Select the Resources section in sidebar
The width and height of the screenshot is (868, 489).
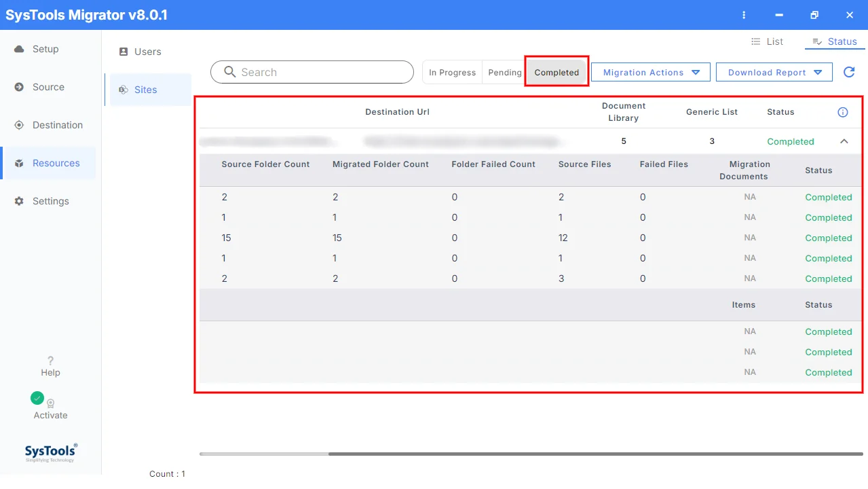49,163
